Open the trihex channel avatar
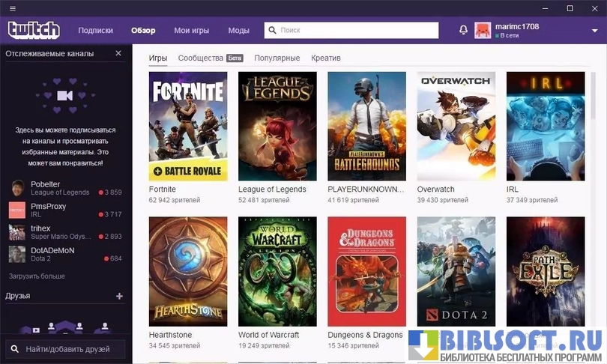Image resolution: width=607 pixels, height=364 pixels. tap(17, 232)
